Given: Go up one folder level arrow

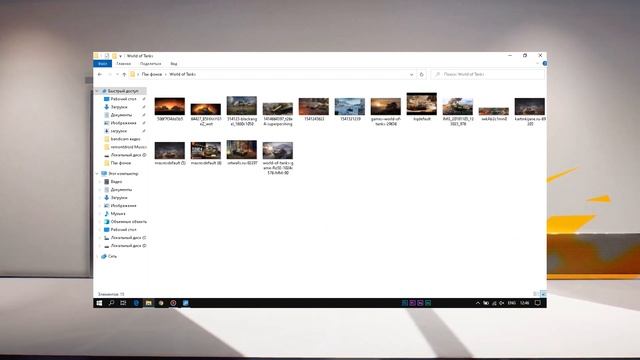Looking at the screenshot, I should coord(124,74).
